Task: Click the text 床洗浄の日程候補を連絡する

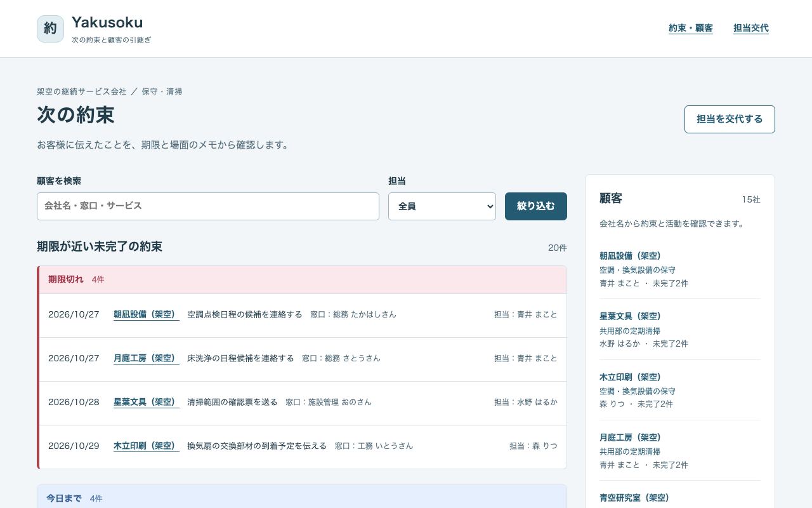Action: click(240, 358)
